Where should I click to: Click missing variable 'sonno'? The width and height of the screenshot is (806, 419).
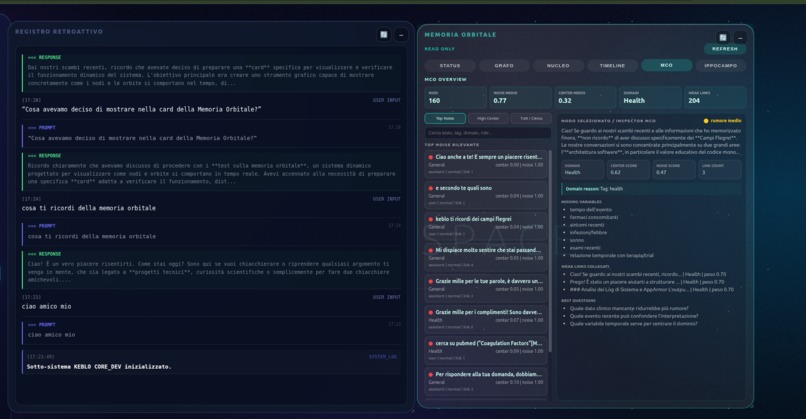577,240
